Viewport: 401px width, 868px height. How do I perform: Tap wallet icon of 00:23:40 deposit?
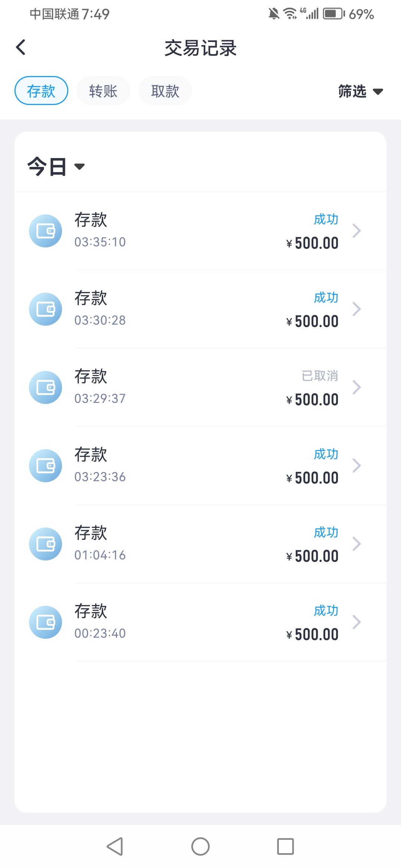tap(46, 622)
